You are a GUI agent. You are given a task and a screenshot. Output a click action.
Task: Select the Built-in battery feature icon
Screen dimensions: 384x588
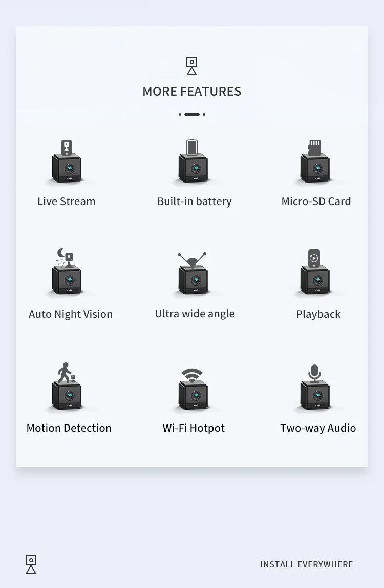(x=193, y=161)
